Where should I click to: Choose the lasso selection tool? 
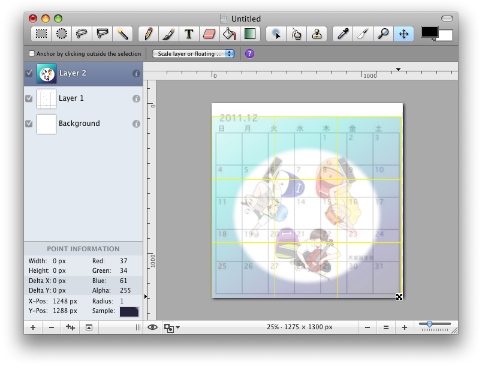click(x=81, y=34)
